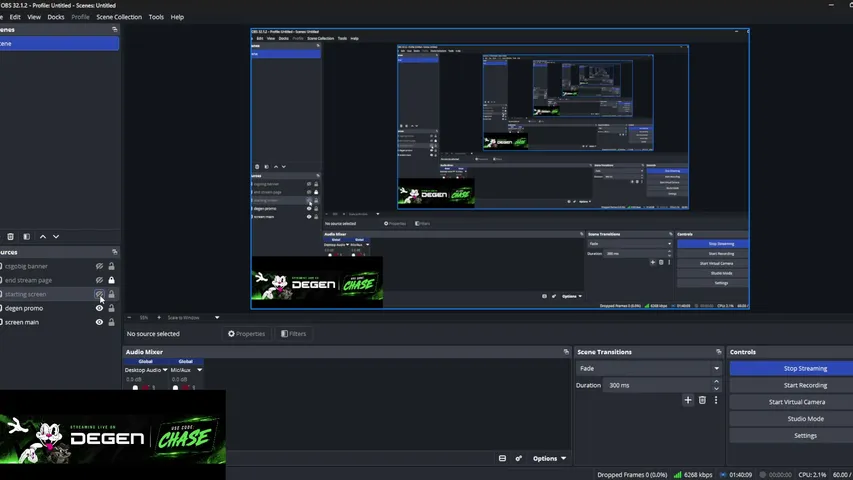Show the end stream page source
The height and width of the screenshot is (480, 853).
pos(99,280)
